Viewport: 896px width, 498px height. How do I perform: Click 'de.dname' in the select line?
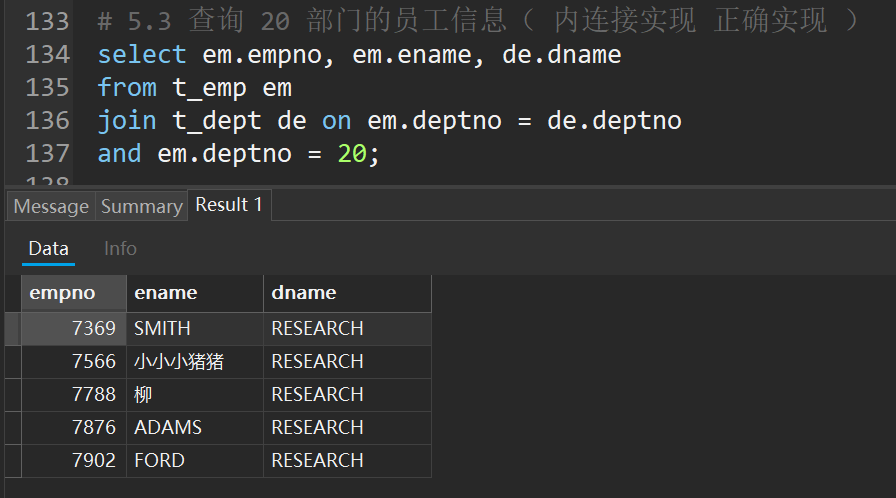(x=562, y=55)
